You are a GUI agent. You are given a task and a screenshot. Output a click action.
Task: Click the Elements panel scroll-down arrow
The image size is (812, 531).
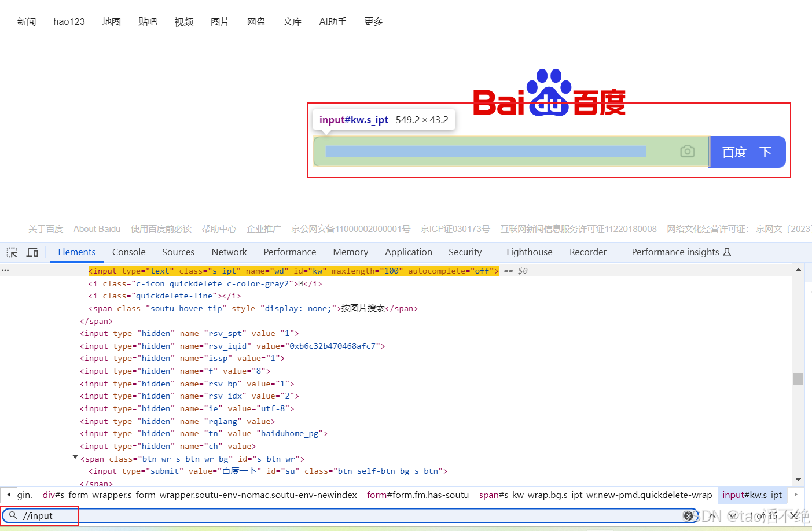798,480
